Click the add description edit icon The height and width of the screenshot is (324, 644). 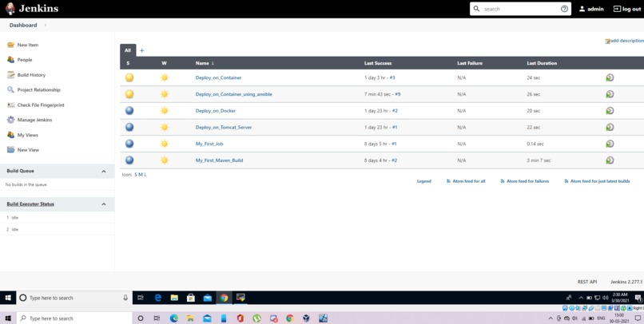pos(607,41)
